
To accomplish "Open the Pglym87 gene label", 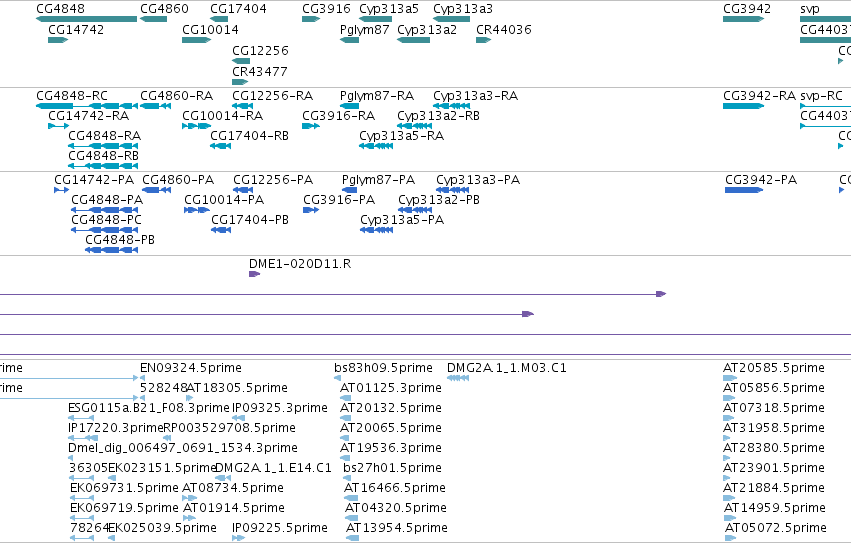I will point(365,29).
